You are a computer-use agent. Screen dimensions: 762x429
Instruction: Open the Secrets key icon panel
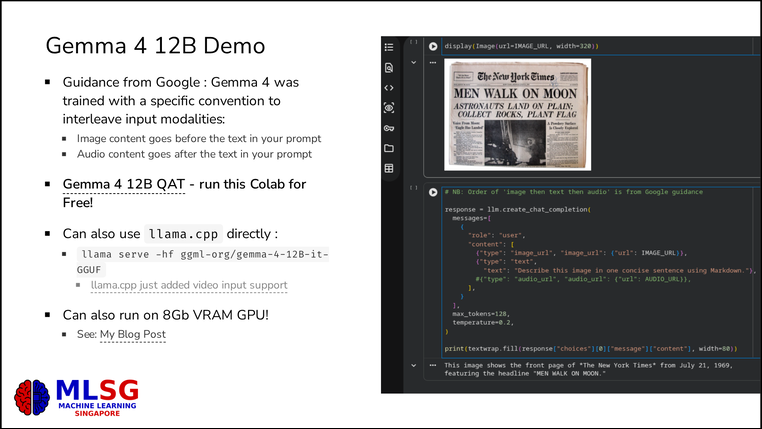(389, 128)
